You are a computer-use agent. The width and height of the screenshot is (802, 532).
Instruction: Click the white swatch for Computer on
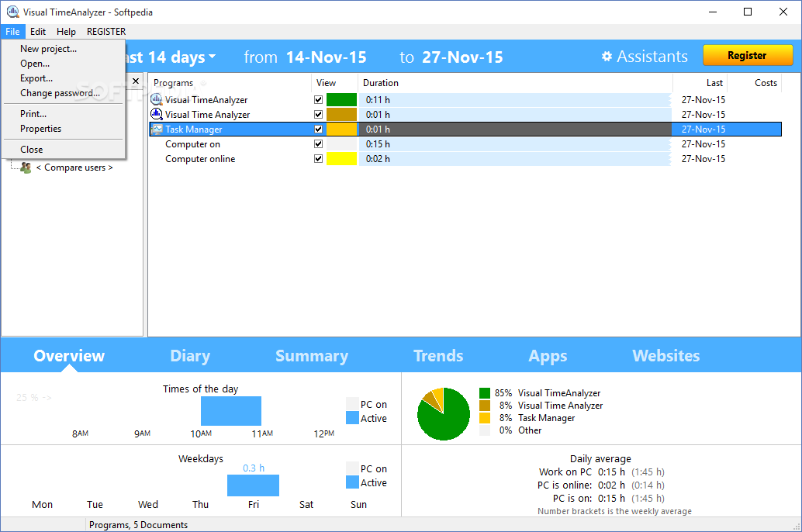point(341,144)
